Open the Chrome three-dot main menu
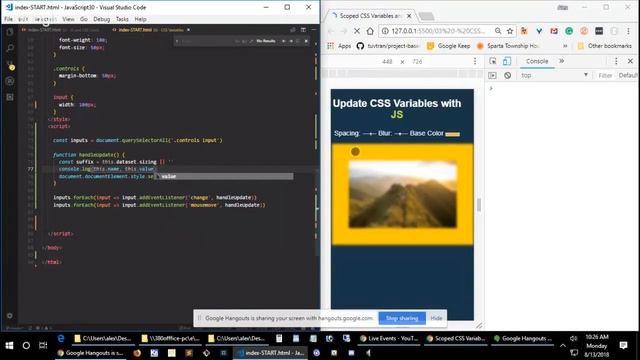 pyautogui.click(x=629, y=31)
